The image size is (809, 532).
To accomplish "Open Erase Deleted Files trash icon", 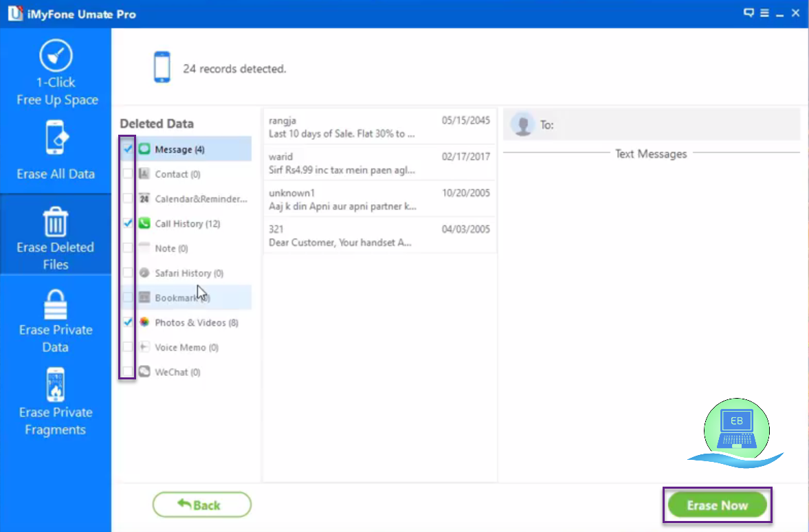I will (x=55, y=221).
